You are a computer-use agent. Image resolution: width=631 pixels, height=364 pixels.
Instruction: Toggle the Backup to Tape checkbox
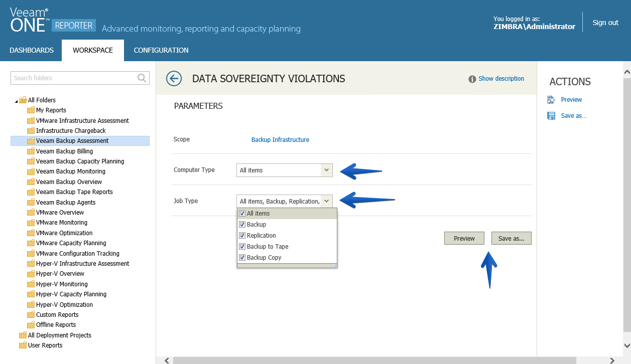(x=242, y=246)
